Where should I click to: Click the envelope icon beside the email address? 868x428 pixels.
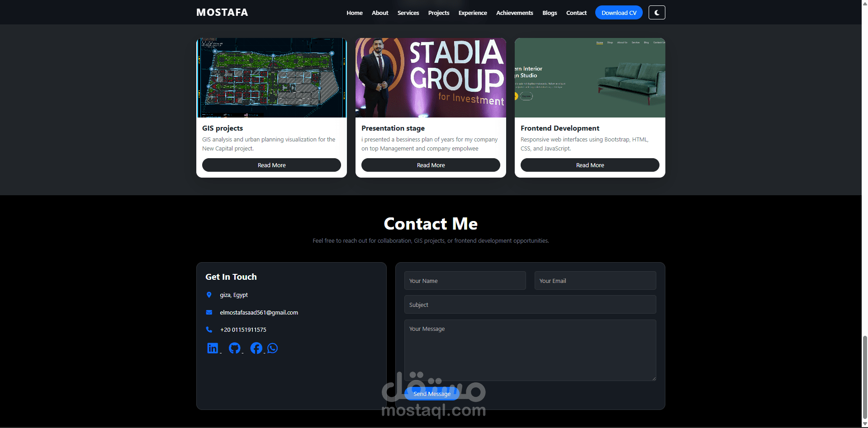(x=209, y=312)
